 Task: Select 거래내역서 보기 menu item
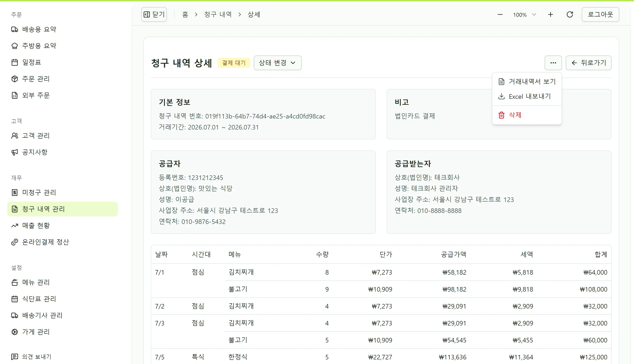[527, 82]
